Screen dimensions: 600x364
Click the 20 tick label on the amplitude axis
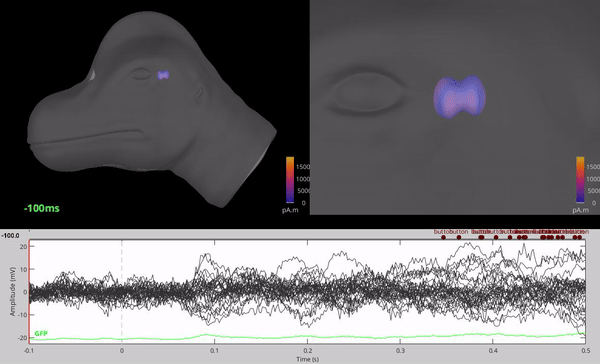(x=23, y=246)
